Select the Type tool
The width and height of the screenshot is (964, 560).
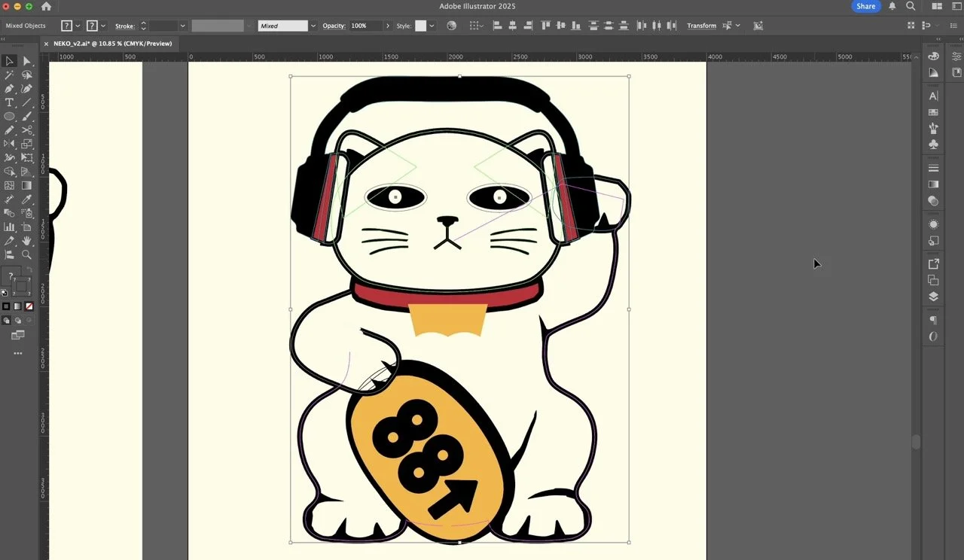coord(9,102)
